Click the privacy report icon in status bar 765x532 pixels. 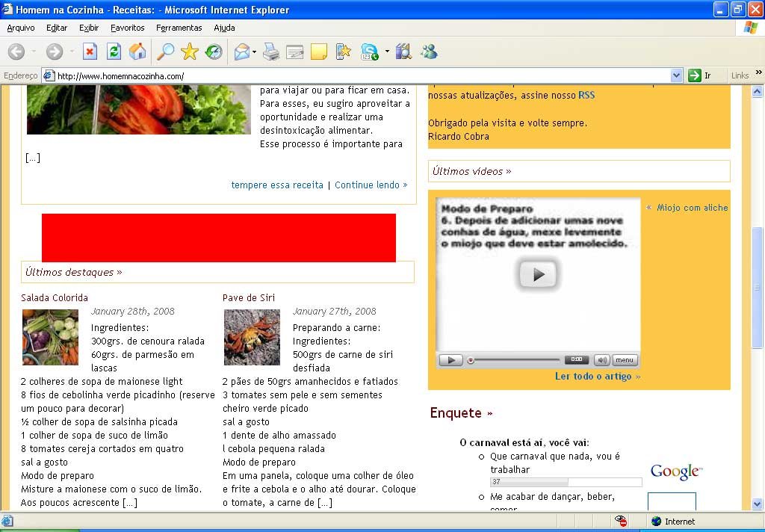click(x=621, y=521)
